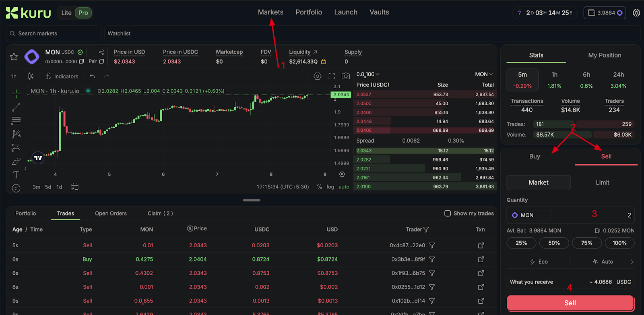Screen dimensions: 644x315
Task: Open the MON size unit dropdown in order book
Action: (x=484, y=75)
